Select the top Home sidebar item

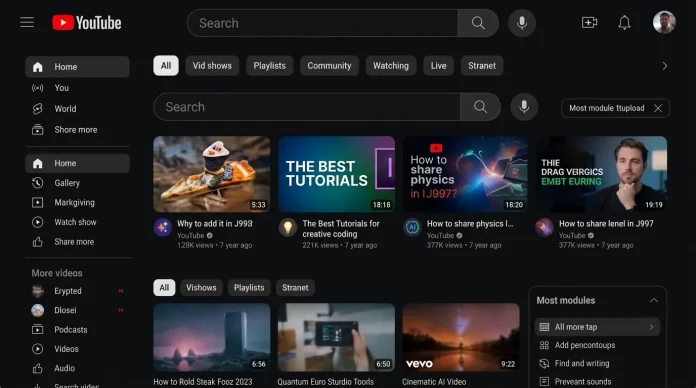tap(77, 67)
